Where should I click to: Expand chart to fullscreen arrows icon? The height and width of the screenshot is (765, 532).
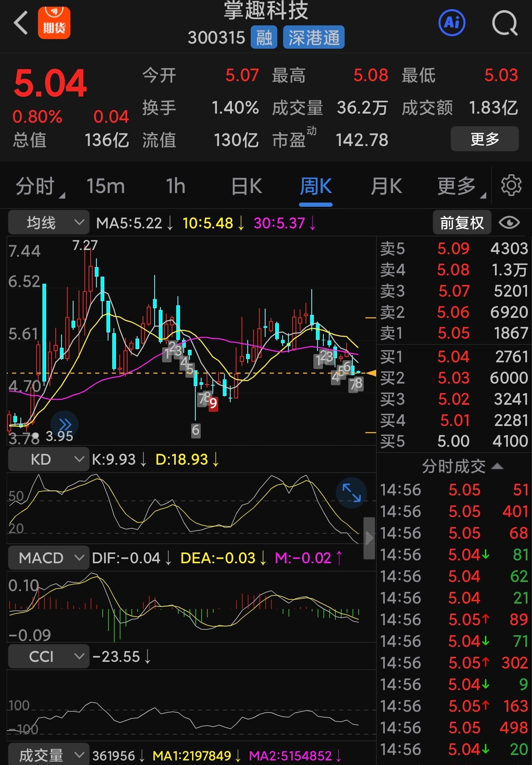tap(352, 493)
